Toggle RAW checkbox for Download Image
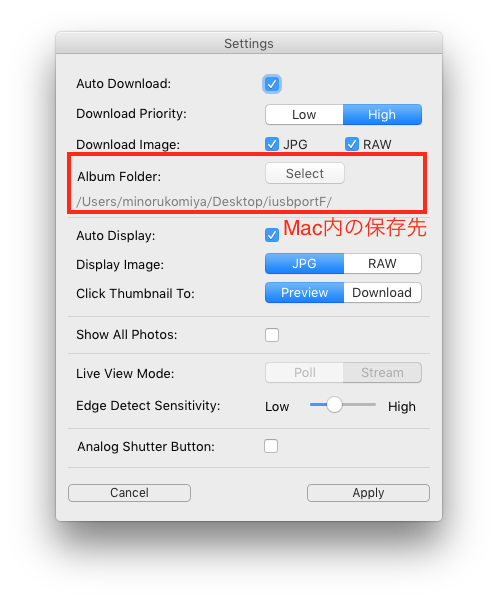 (352, 145)
